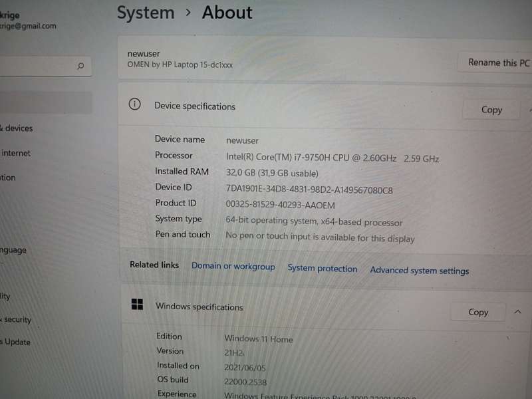Viewport: 532px width, 399px height.
Task: Click the gmail.com account email in sidebar
Action: click(28, 26)
